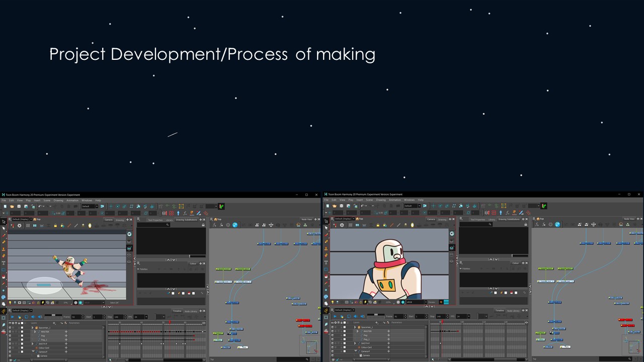Select the Text tool in right window
Viewport: 644px width, 362px height.
(x=326, y=262)
